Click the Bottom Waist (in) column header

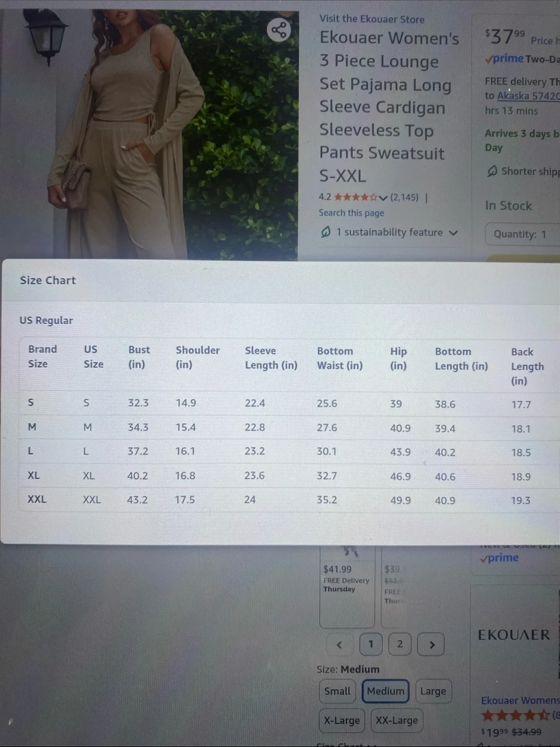click(x=340, y=358)
